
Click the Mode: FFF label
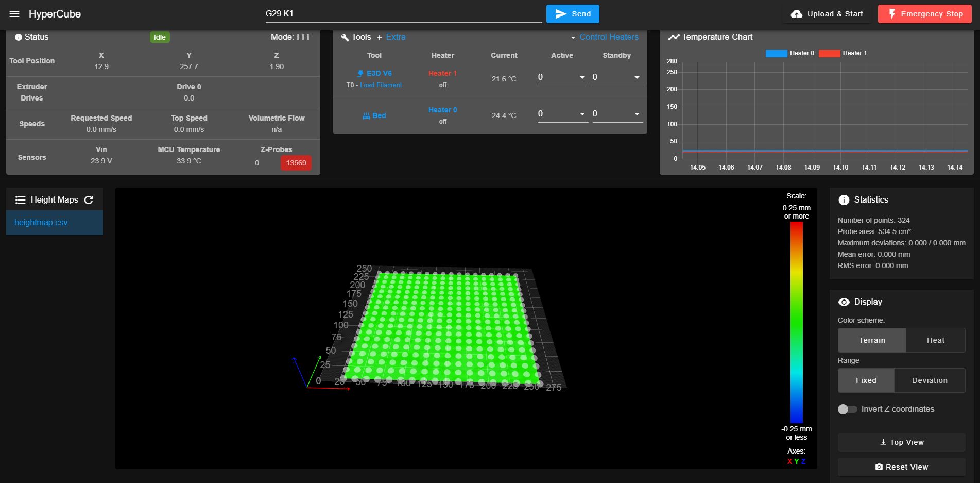coord(291,37)
